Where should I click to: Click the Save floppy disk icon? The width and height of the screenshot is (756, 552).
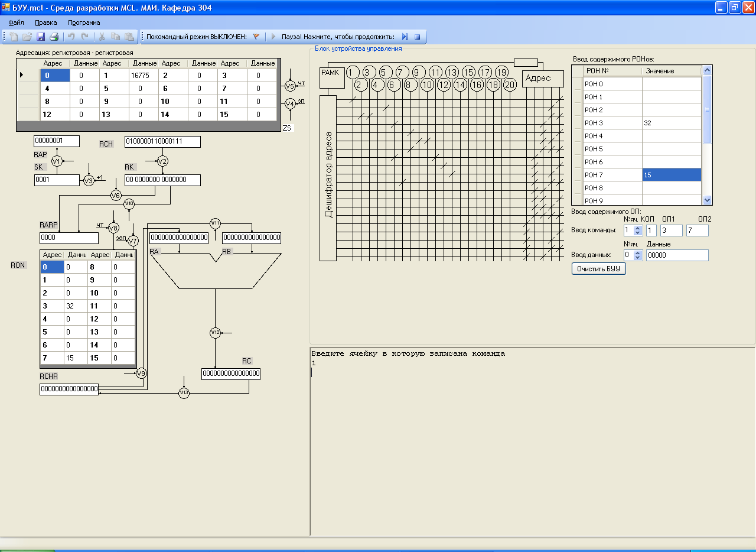tap(41, 37)
